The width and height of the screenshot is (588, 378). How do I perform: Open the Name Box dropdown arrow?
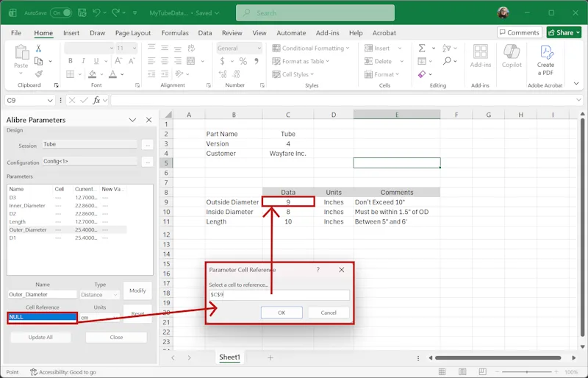50,100
